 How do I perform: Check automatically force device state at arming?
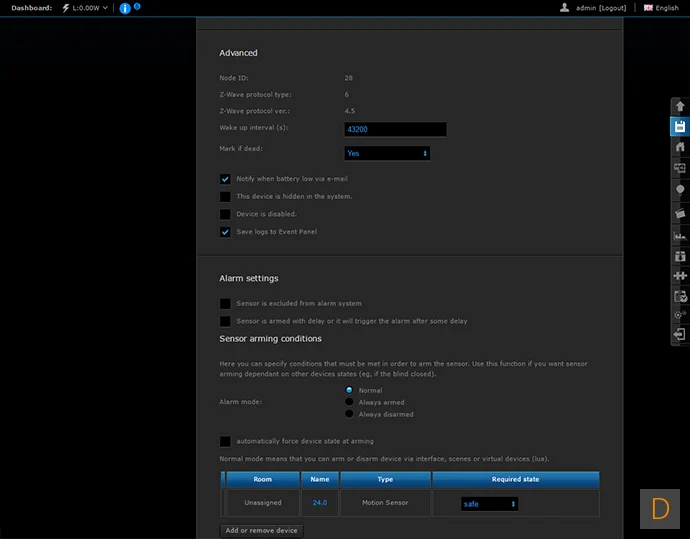(225, 441)
